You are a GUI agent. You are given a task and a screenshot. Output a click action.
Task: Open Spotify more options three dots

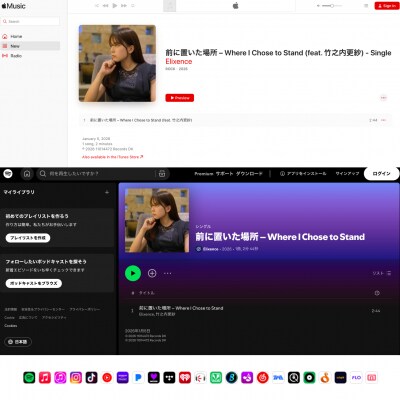(x=168, y=273)
